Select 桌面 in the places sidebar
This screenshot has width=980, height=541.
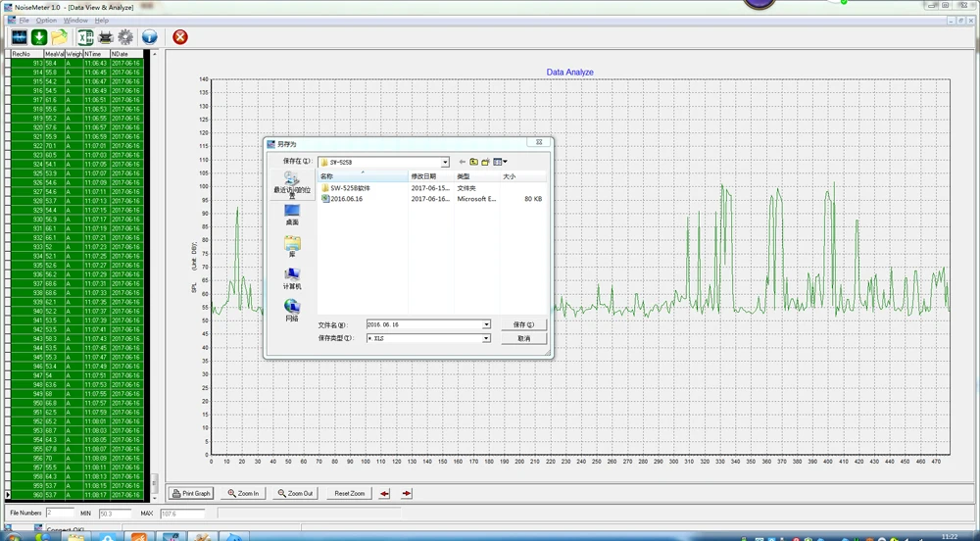coord(292,215)
